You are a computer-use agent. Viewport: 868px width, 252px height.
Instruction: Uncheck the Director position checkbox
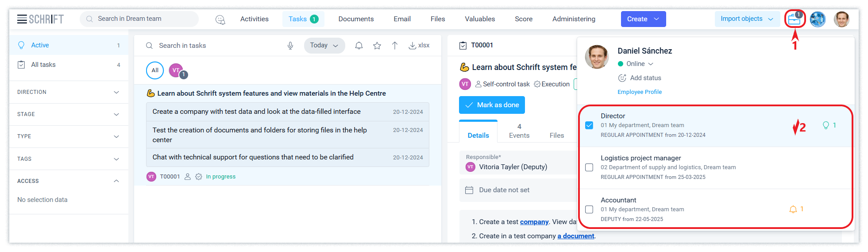[x=589, y=125]
